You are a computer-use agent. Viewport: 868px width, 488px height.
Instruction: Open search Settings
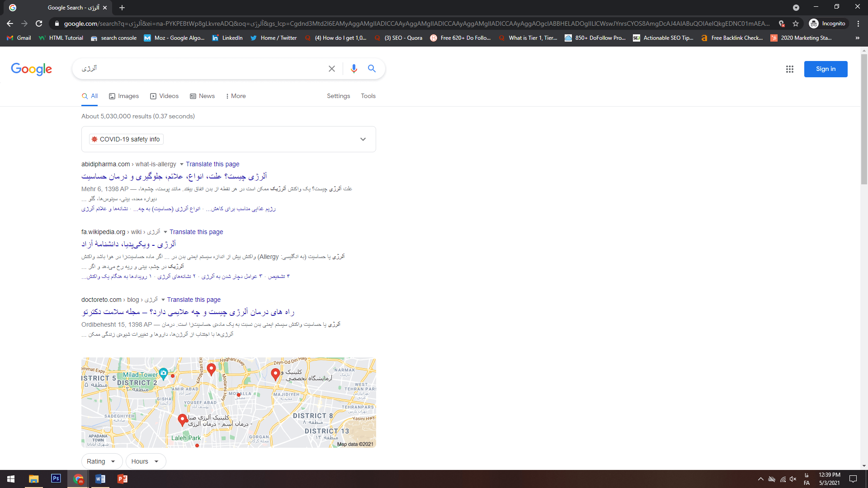pyautogui.click(x=338, y=96)
